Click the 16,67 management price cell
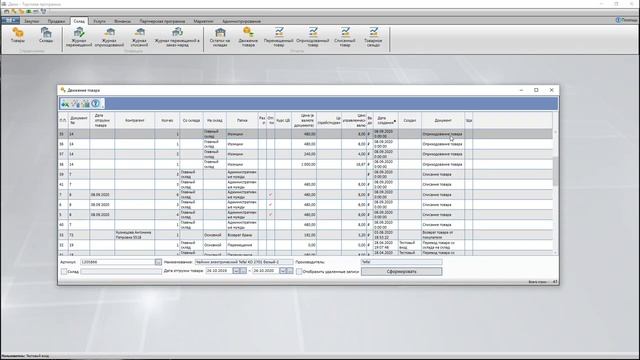640x360 pixels. pyautogui.click(x=354, y=164)
